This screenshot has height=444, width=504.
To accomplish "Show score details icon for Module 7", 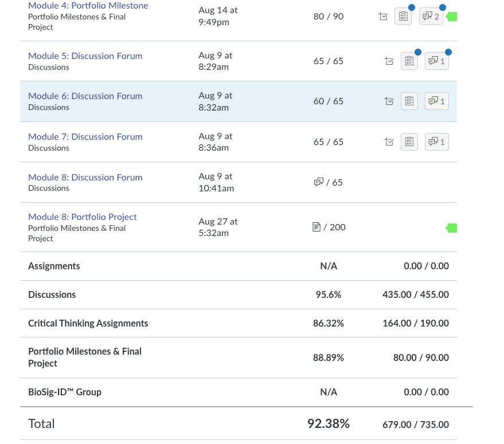I will 389,142.
